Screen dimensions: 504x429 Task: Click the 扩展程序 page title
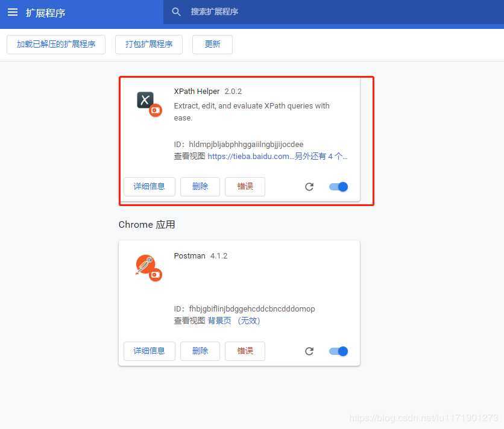tap(45, 13)
